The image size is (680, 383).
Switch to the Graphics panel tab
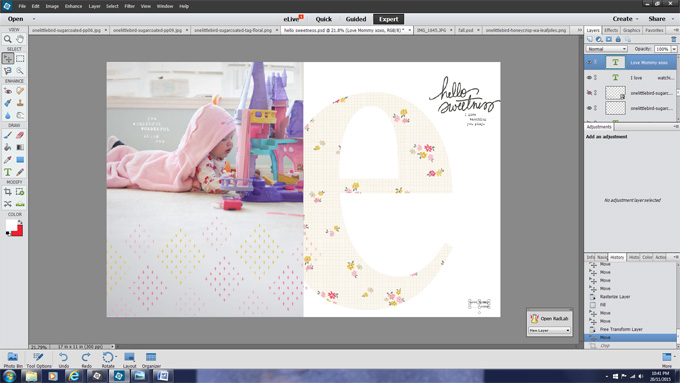coord(631,30)
